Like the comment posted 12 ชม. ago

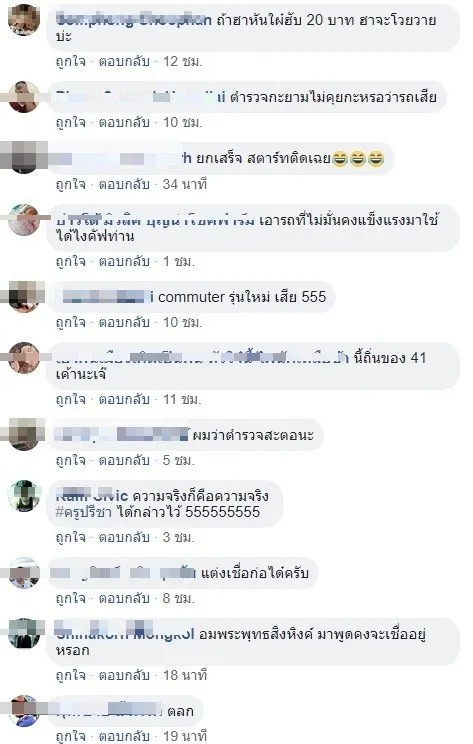click(x=70, y=61)
